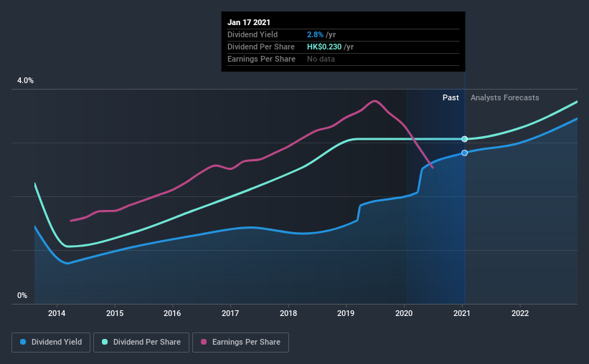
Task: Click the 0% y-axis label
Action: 22,295
